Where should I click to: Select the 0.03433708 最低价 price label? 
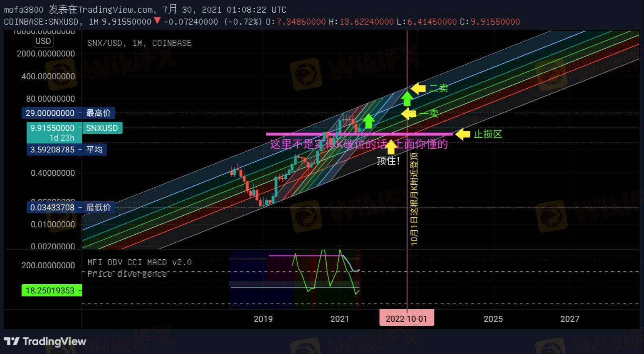tap(70, 207)
